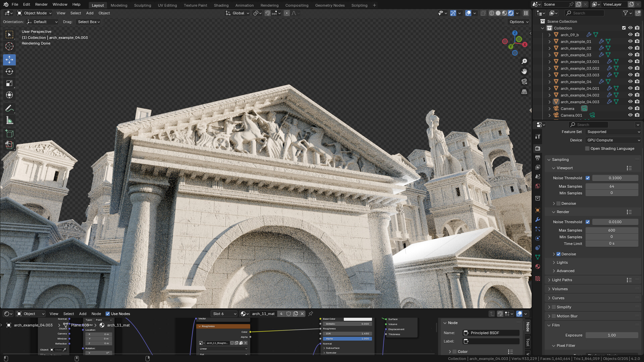Open the Device dropdown showing GPU Compute
The image size is (644, 362).
pos(612,140)
